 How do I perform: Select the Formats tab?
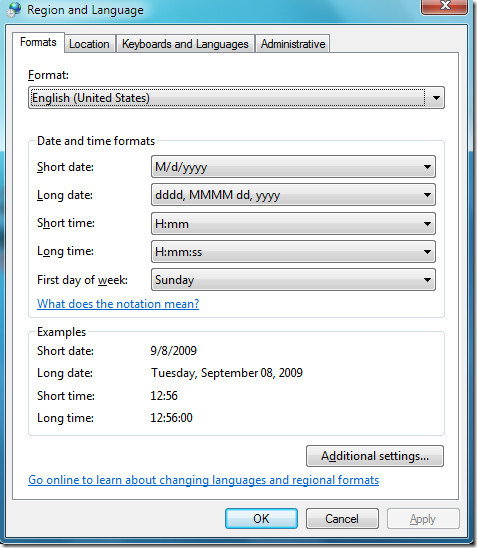pyautogui.click(x=38, y=42)
